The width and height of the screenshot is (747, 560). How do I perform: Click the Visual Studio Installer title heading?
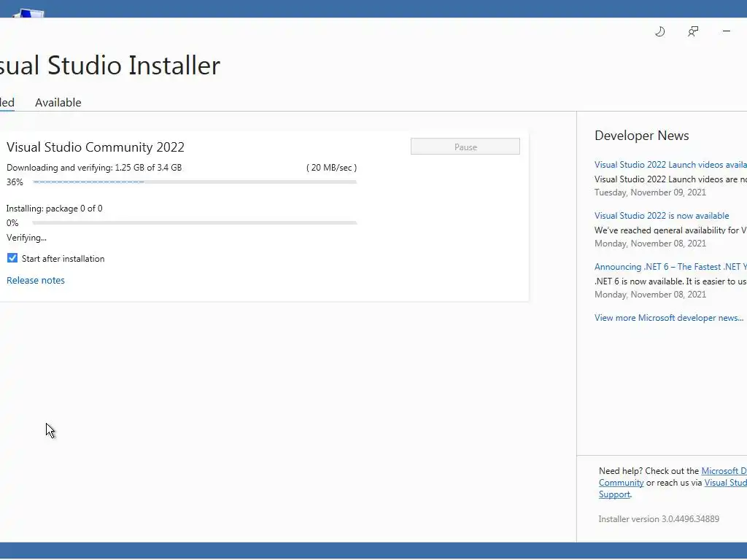tap(110, 65)
